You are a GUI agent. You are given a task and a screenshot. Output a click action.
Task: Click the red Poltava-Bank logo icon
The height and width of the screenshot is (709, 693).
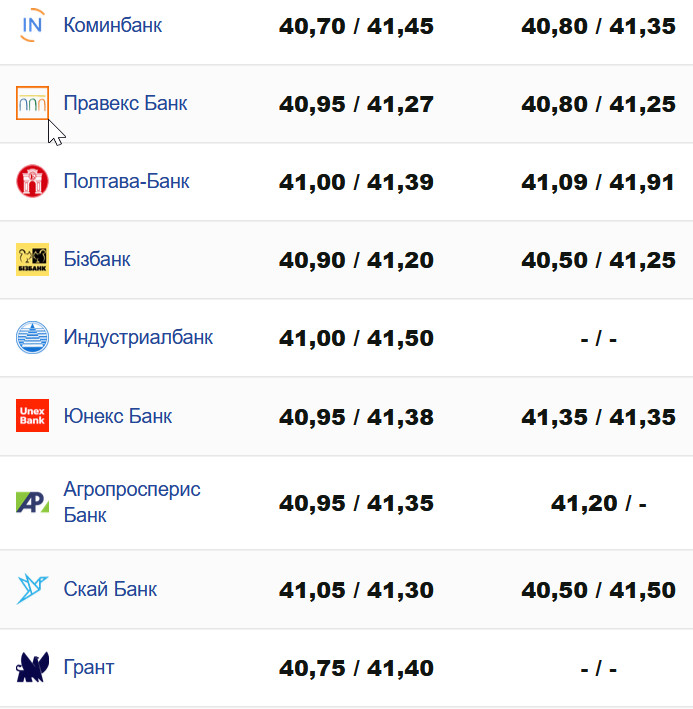tap(32, 181)
